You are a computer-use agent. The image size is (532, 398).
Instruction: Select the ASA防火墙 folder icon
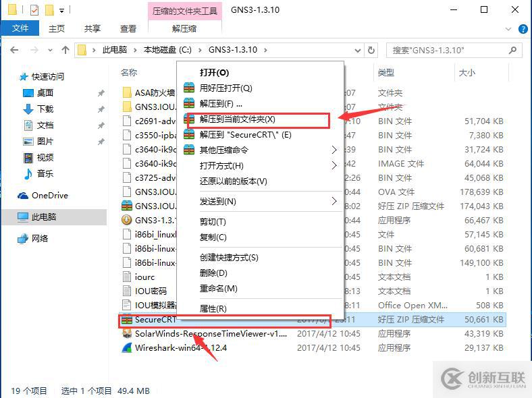[x=127, y=92]
